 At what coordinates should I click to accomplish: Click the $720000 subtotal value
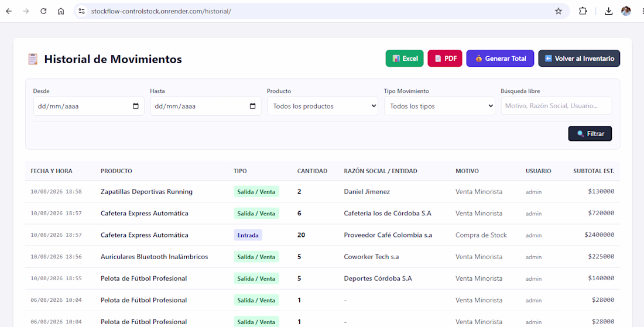click(x=601, y=213)
